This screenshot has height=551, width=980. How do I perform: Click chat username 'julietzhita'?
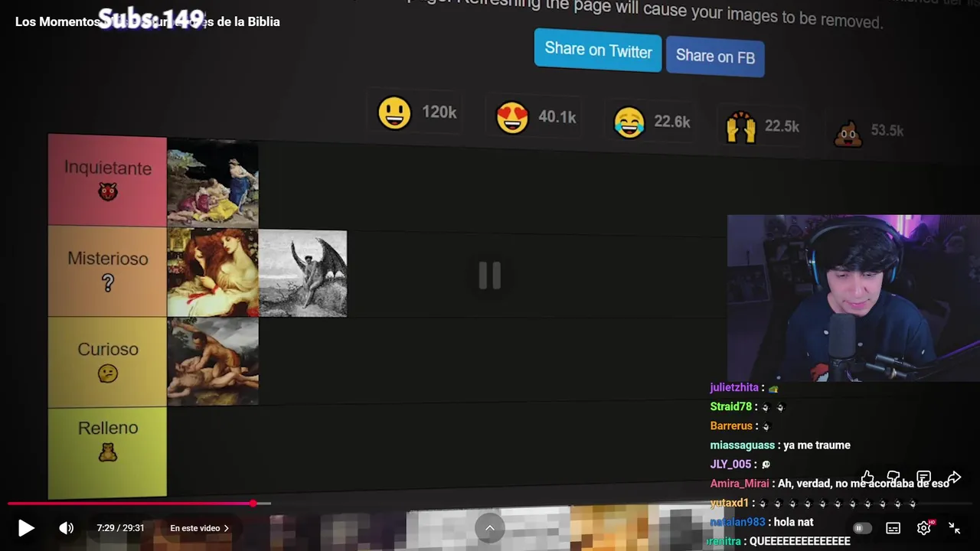point(734,387)
